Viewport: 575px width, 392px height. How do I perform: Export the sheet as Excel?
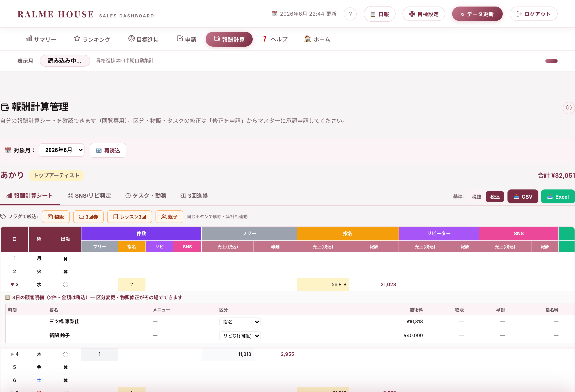click(x=558, y=197)
